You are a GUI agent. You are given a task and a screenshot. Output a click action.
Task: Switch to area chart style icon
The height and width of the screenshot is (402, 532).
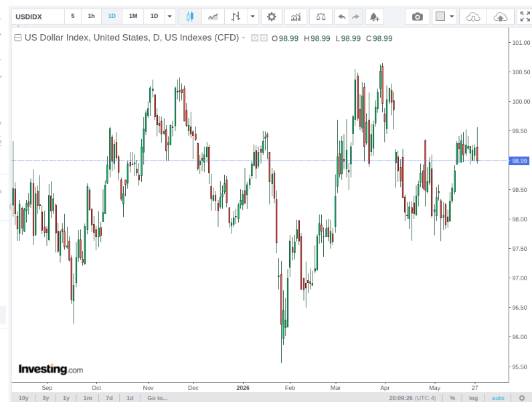click(x=213, y=16)
